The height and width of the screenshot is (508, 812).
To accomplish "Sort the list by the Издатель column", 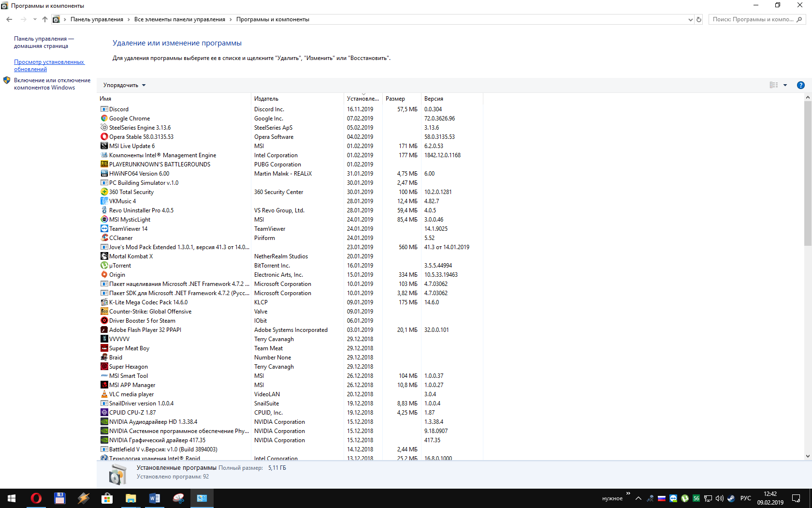I will tap(297, 99).
